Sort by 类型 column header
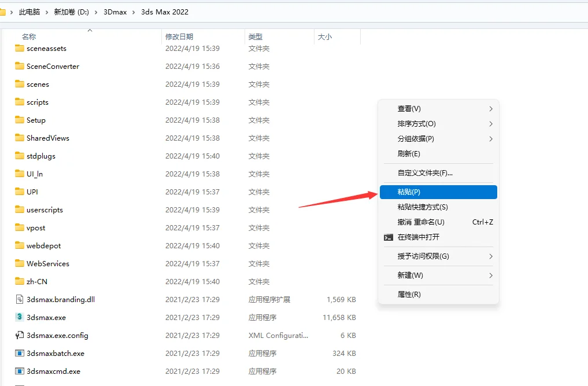Viewport: 588px width, 386px height. [256, 37]
